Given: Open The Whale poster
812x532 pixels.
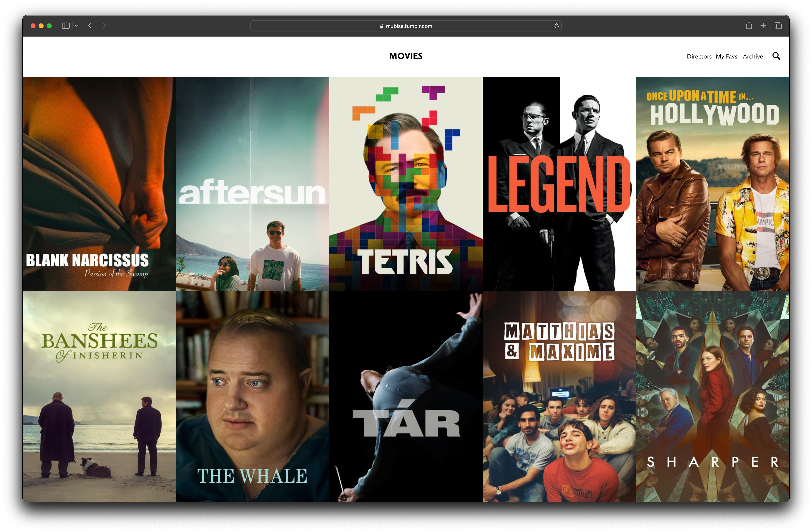Looking at the screenshot, I should click(x=252, y=396).
